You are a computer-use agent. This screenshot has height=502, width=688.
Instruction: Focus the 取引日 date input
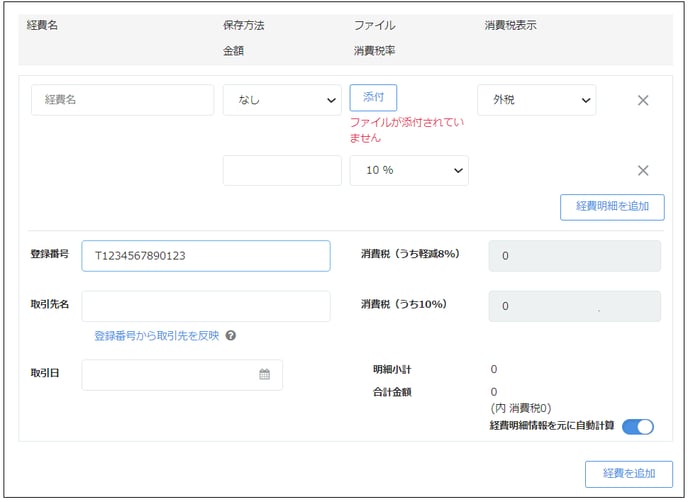[x=170, y=375]
